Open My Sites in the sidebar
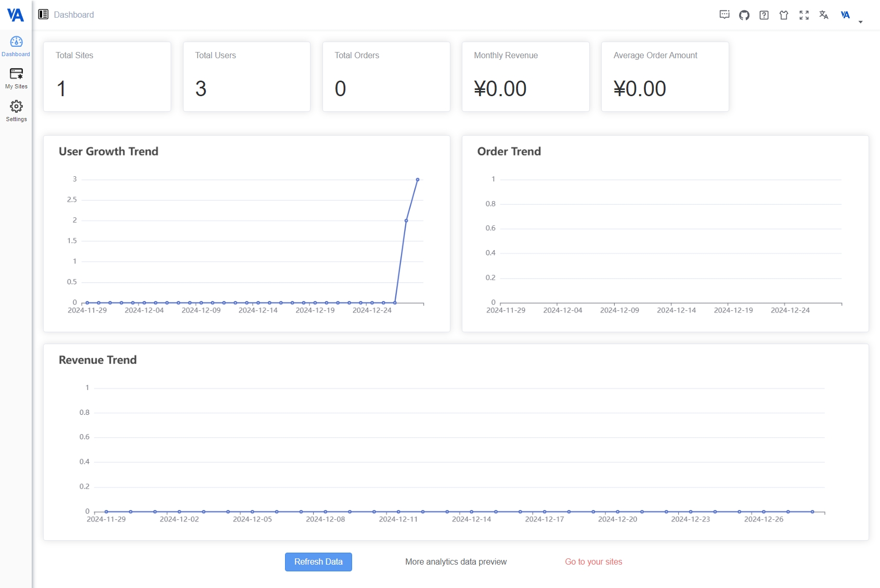 pos(16,79)
